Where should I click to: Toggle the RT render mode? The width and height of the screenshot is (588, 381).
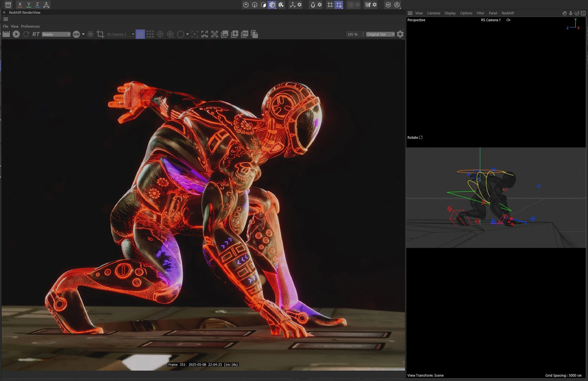[36, 34]
